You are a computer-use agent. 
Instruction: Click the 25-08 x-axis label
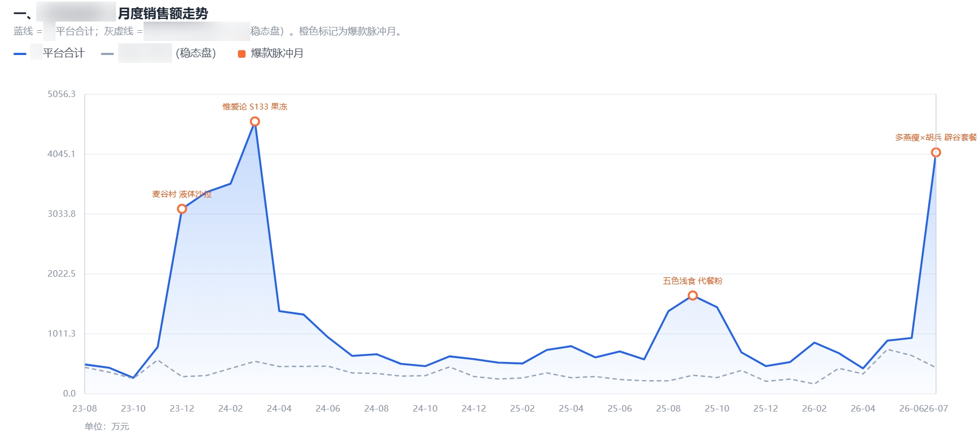coord(668,408)
